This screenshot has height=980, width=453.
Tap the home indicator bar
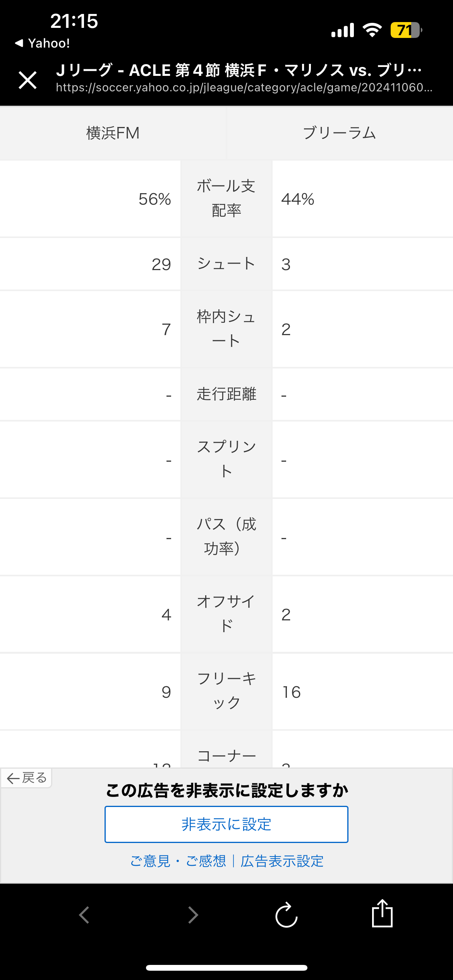[226, 968]
